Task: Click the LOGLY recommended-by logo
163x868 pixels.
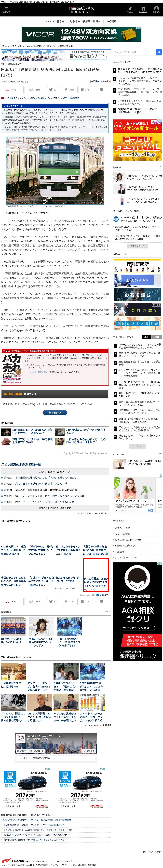Action: pos(102,595)
